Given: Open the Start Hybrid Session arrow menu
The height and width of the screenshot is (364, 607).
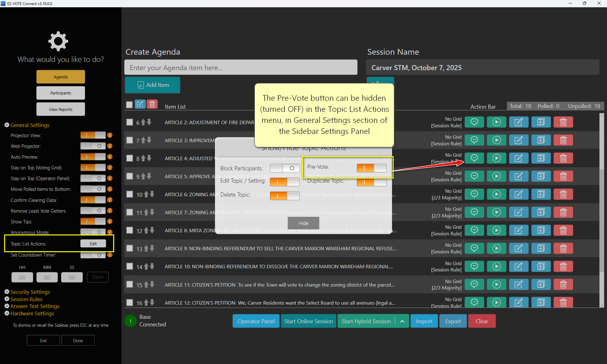Looking at the screenshot, I should [402, 321].
